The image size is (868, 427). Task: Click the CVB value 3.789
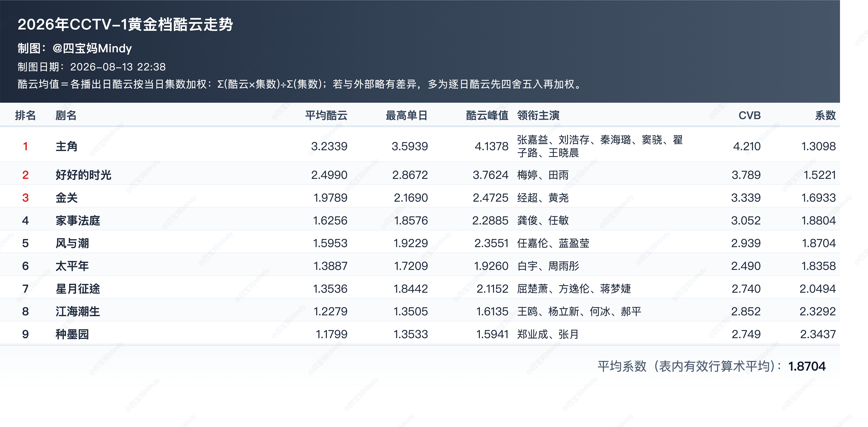point(746,175)
